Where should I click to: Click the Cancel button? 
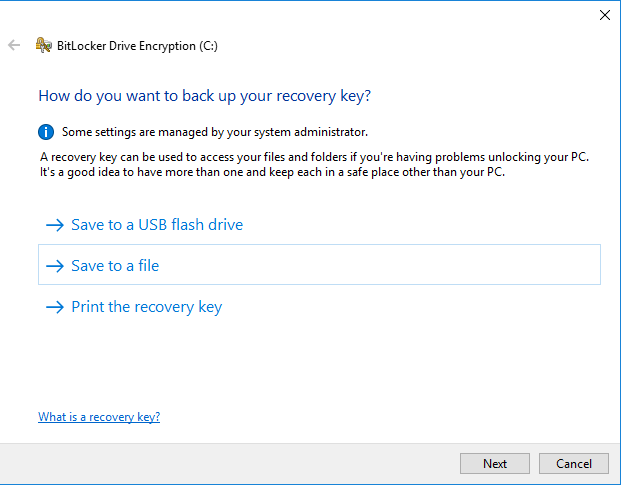(x=573, y=464)
